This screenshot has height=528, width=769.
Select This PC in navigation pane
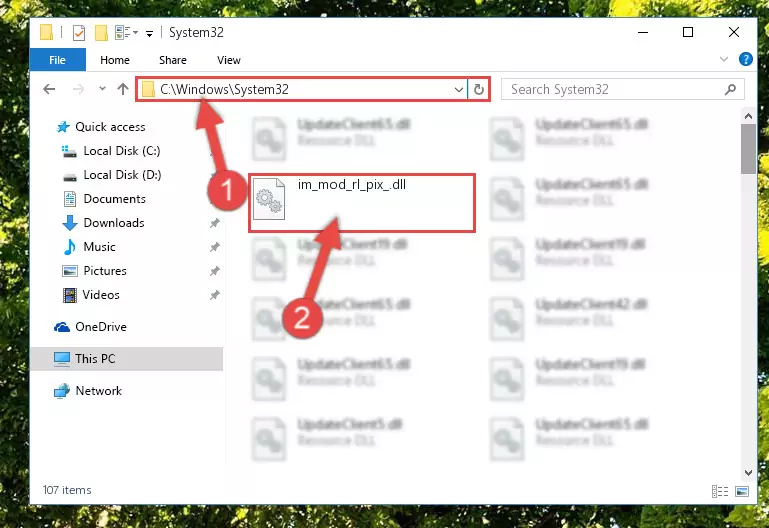[127, 359]
